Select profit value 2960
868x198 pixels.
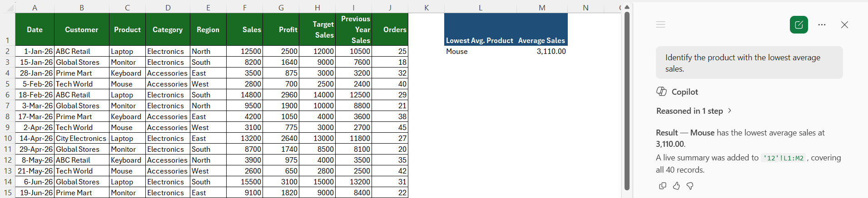click(x=281, y=95)
